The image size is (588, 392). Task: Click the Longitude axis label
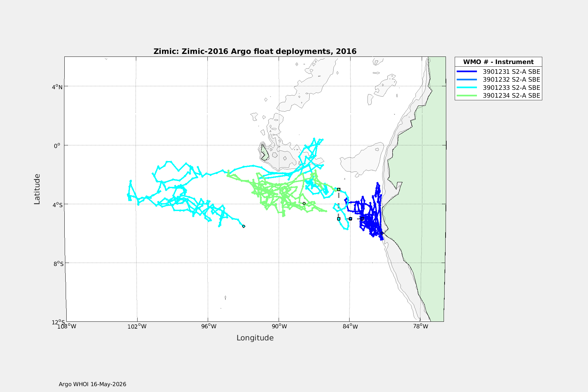[x=255, y=338]
